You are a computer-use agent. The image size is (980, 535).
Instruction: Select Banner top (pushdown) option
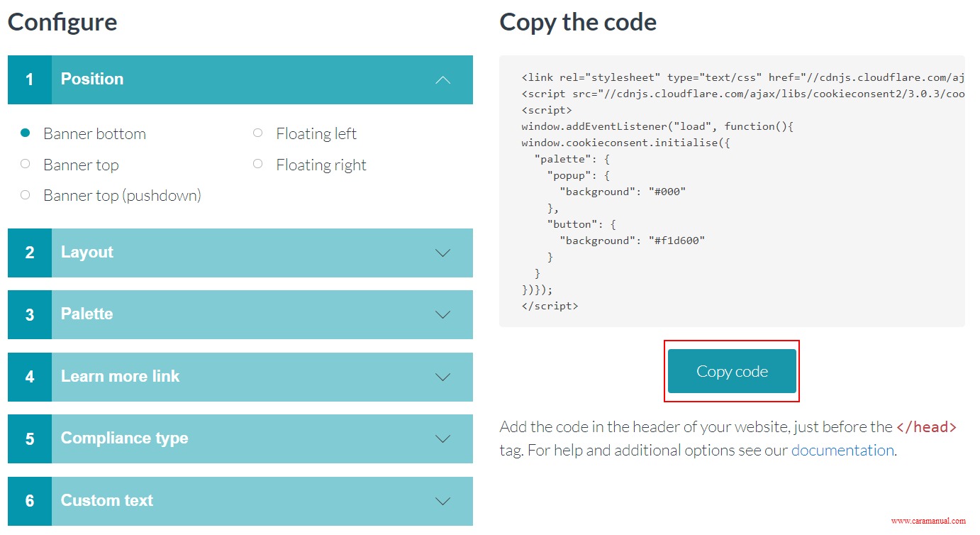click(x=26, y=194)
